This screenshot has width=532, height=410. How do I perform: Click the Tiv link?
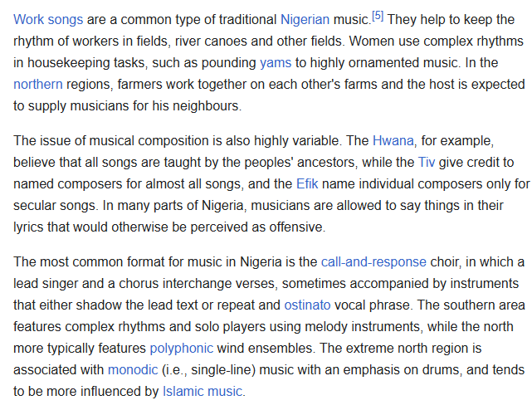tap(426, 162)
